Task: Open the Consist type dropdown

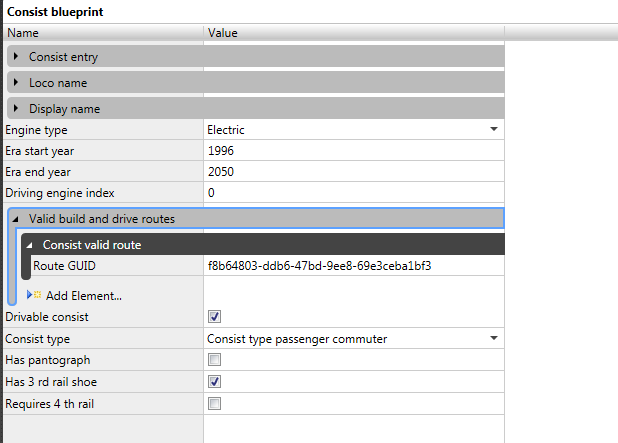Action: coord(493,339)
